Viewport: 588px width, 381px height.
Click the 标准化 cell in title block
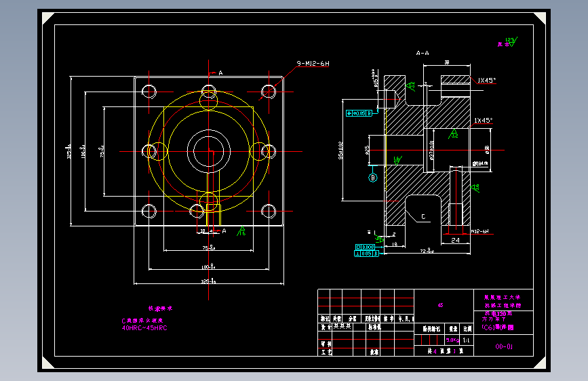point(374,327)
